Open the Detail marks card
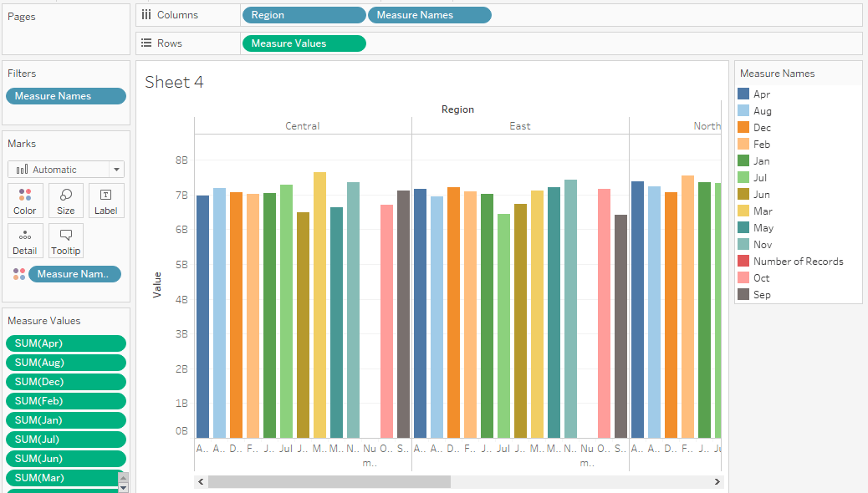 (25, 240)
